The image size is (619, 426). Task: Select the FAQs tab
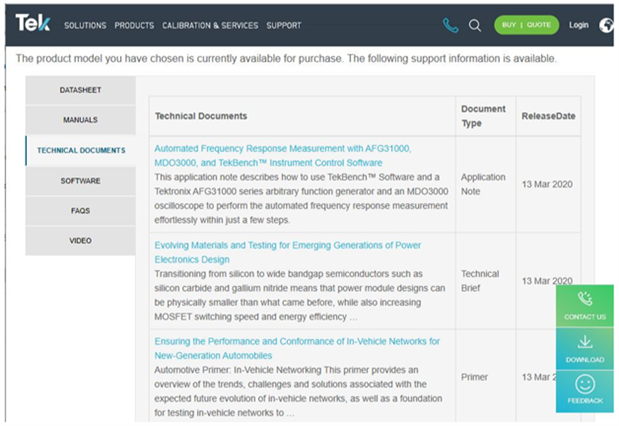tap(80, 211)
